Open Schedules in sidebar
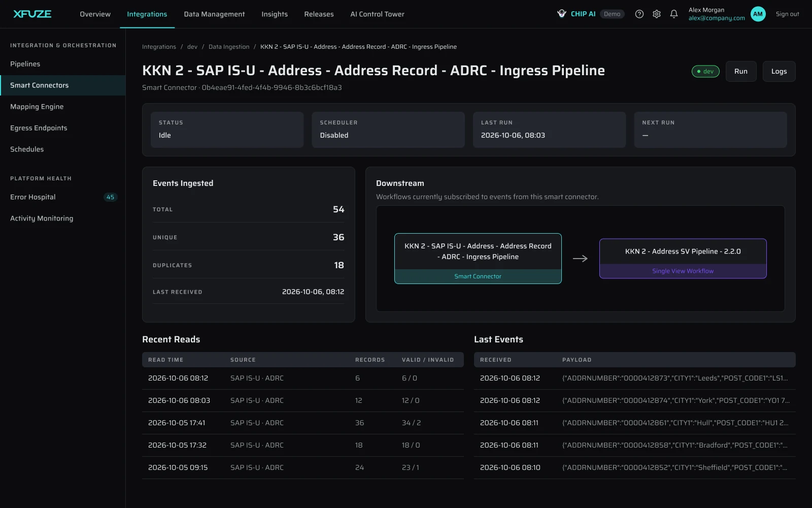Viewport: 812px width, 508px height. [x=62, y=149]
